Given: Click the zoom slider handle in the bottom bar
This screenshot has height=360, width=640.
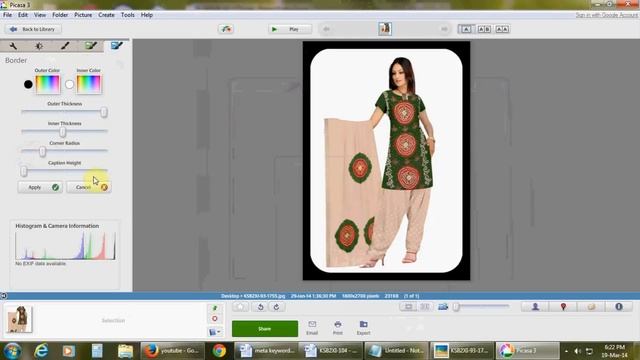Looking at the screenshot, I should tap(456, 307).
